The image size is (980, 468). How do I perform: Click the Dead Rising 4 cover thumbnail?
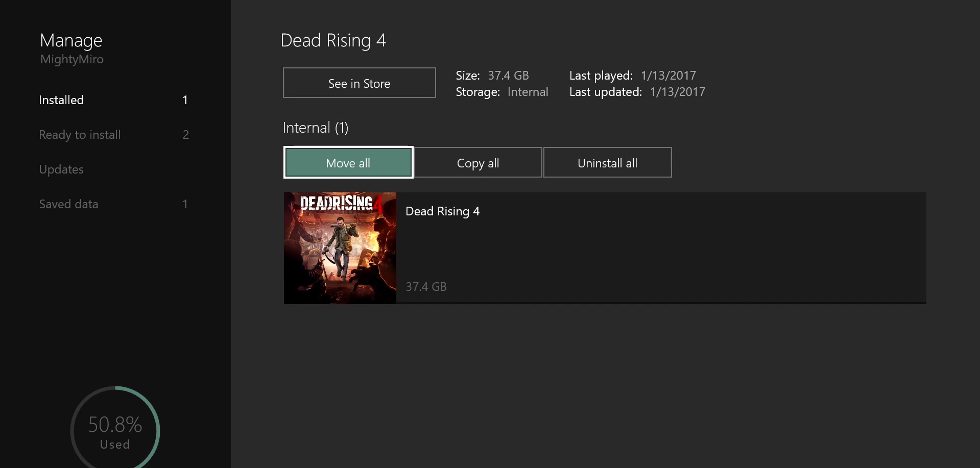(340, 248)
